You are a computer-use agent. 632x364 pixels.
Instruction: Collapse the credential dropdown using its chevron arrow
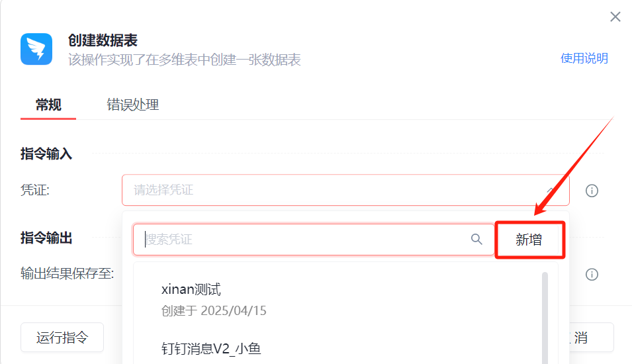tap(551, 190)
